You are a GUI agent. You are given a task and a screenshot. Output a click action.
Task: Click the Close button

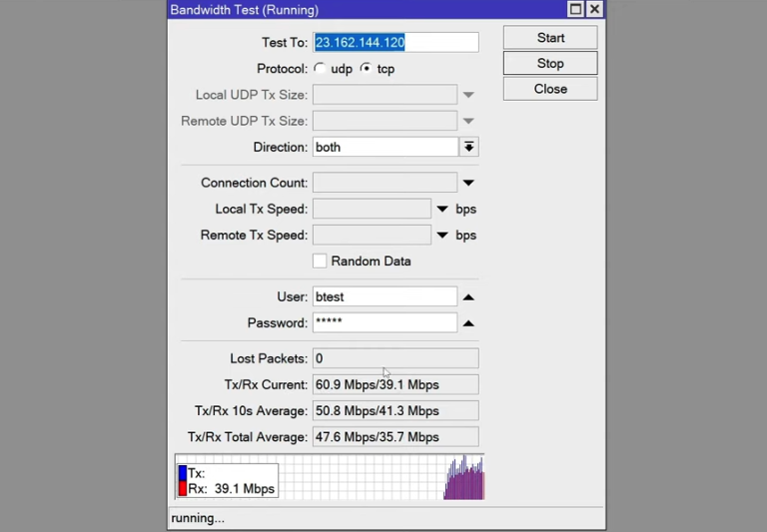(x=550, y=89)
